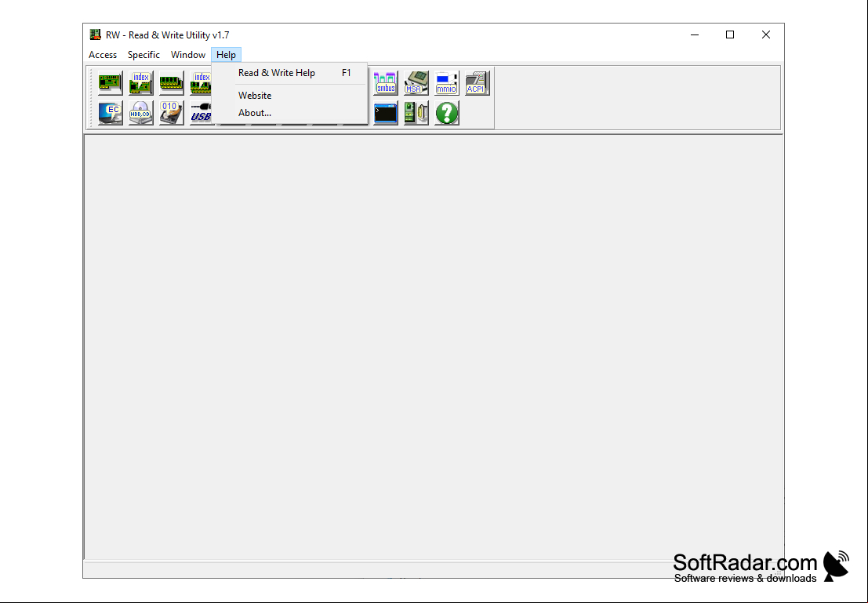Viewport: 868px width, 603px height.
Task: Choose Website from Help menu
Action: 289,95
